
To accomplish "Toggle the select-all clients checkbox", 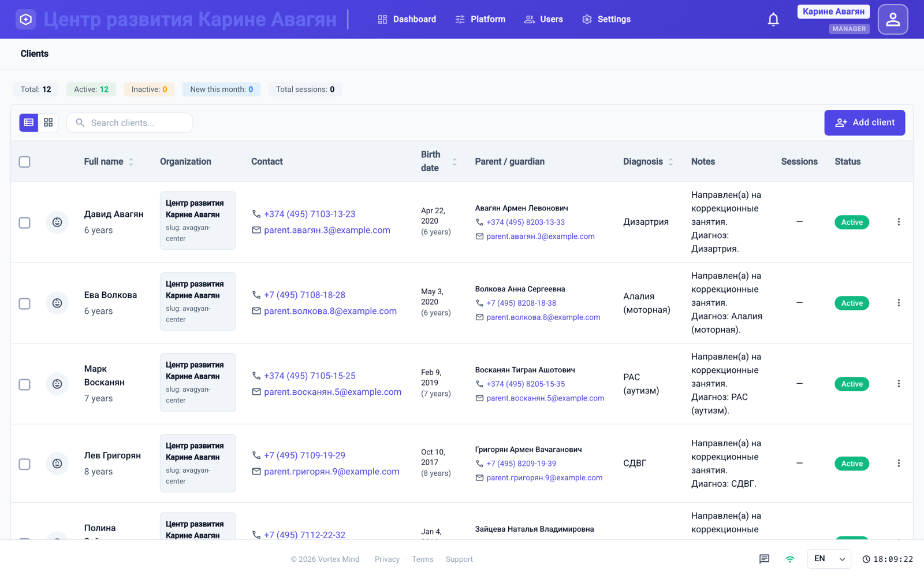I will pyautogui.click(x=24, y=162).
